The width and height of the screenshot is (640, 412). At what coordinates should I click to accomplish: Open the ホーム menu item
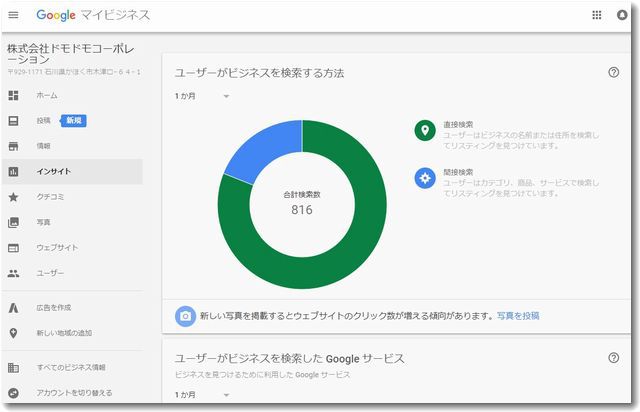click(x=47, y=96)
